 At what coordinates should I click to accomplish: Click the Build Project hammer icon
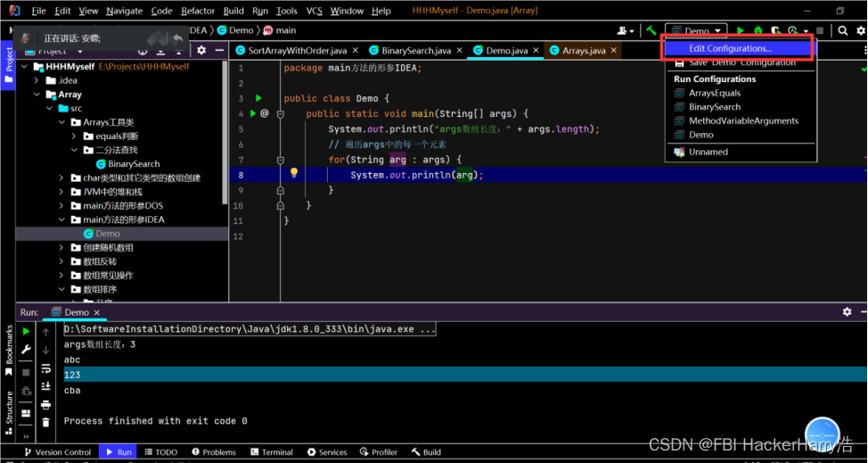(x=651, y=30)
